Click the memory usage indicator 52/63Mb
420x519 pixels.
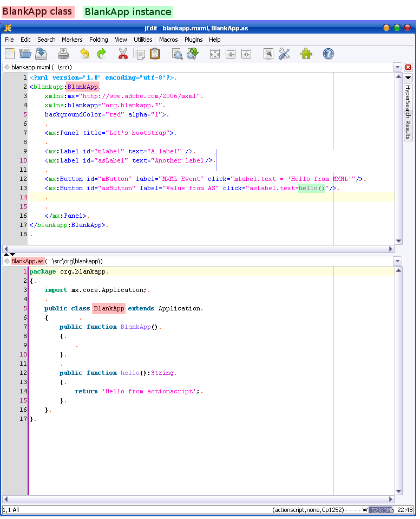pyautogui.click(x=382, y=510)
